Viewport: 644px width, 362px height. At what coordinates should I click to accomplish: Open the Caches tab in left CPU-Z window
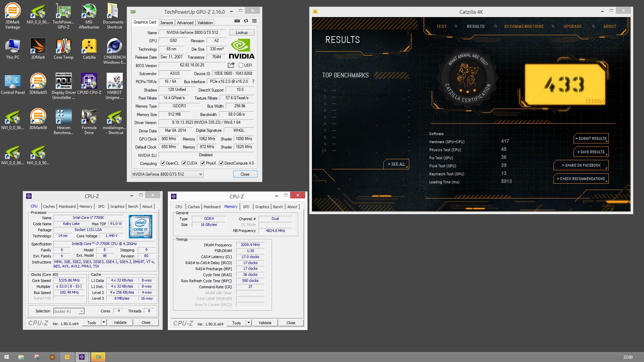49,206
